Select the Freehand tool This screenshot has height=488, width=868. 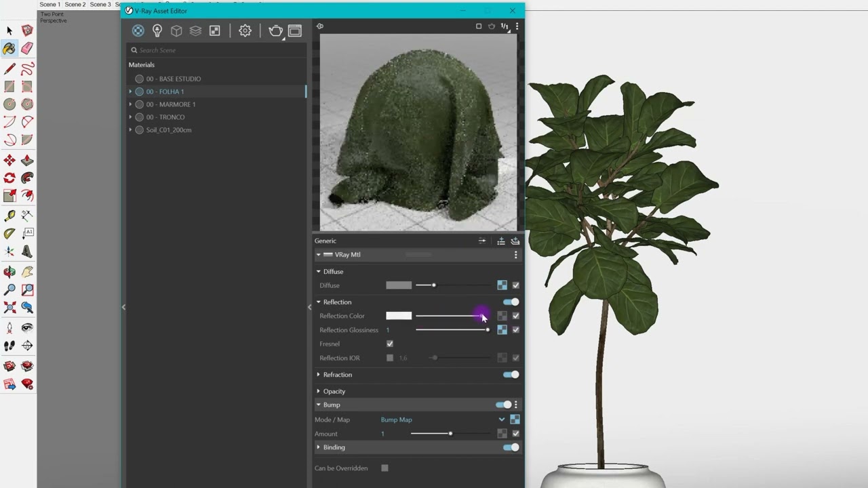tap(27, 69)
